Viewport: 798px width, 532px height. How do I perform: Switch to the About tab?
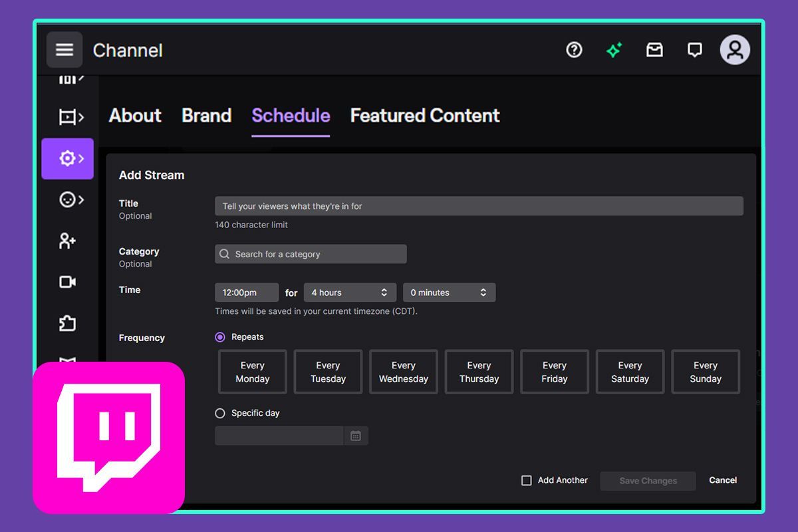coord(135,116)
